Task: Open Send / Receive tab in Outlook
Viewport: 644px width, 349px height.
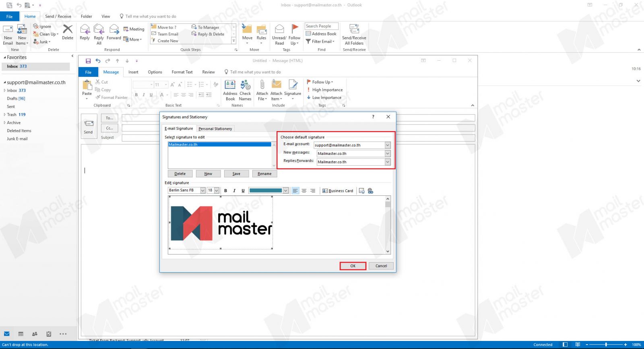Action: pyautogui.click(x=58, y=16)
